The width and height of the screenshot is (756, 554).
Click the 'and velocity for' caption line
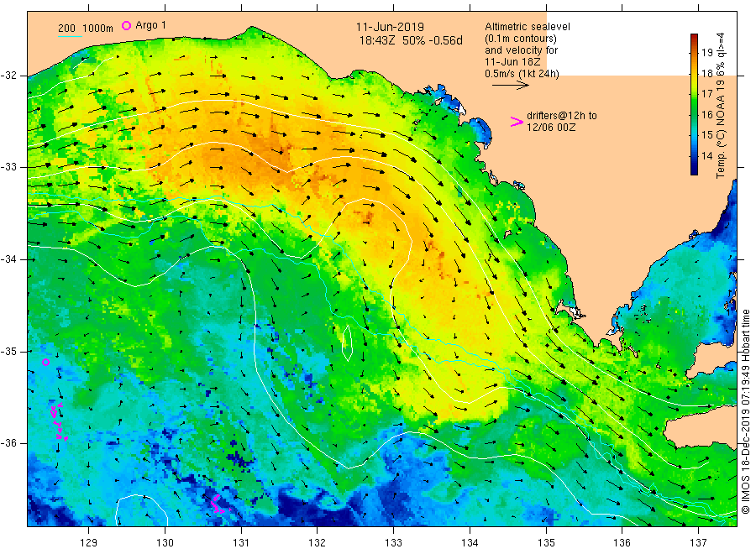click(521, 50)
